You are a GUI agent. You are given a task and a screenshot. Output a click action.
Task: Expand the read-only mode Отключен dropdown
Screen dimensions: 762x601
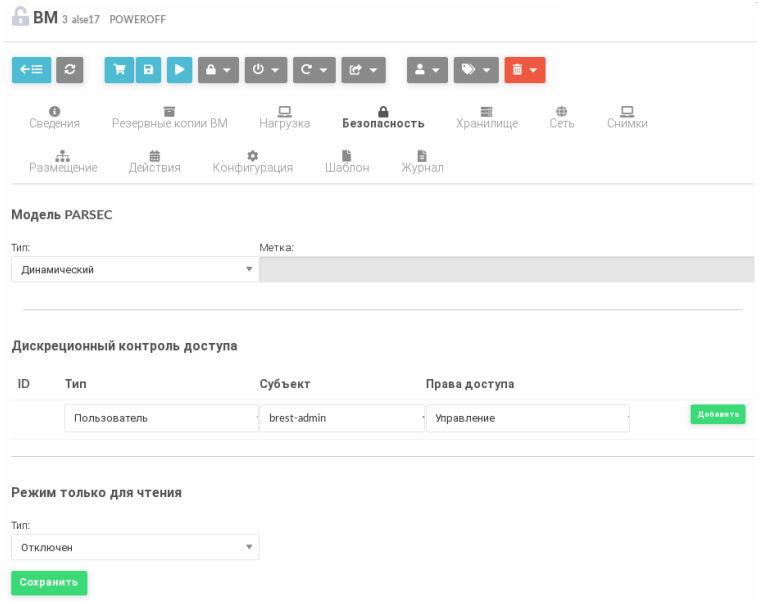(135, 548)
